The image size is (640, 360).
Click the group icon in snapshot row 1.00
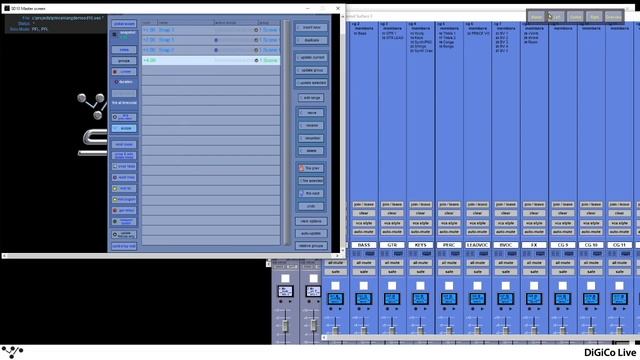coord(256,30)
